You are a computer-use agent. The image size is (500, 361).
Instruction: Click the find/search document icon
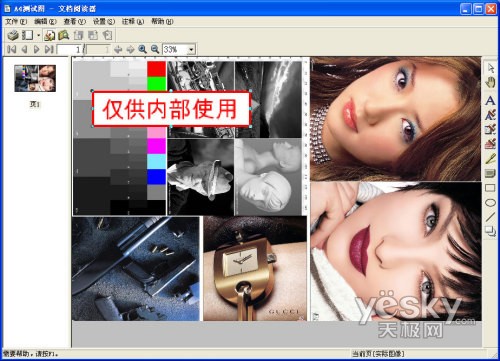click(64, 35)
